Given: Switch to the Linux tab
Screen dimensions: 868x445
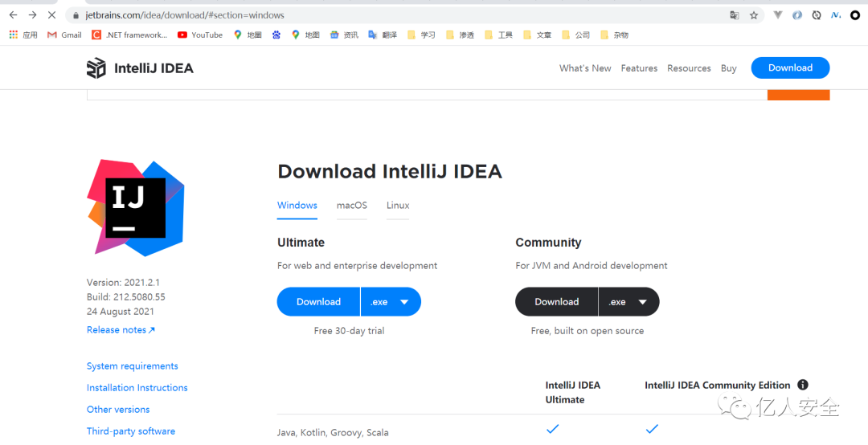Looking at the screenshot, I should click(x=398, y=206).
